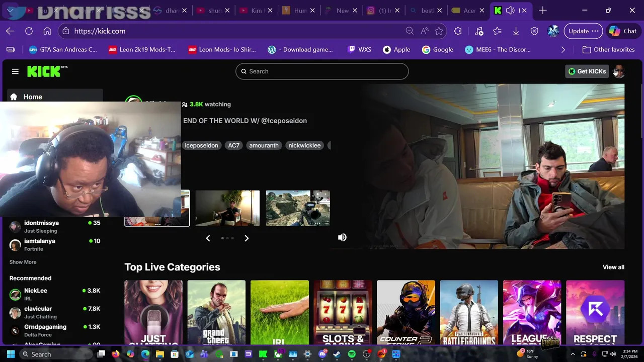The width and height of the screenshot is (644, 362).
Task: Open the MEE6 Discord bookmark
Action: (498, 49)
